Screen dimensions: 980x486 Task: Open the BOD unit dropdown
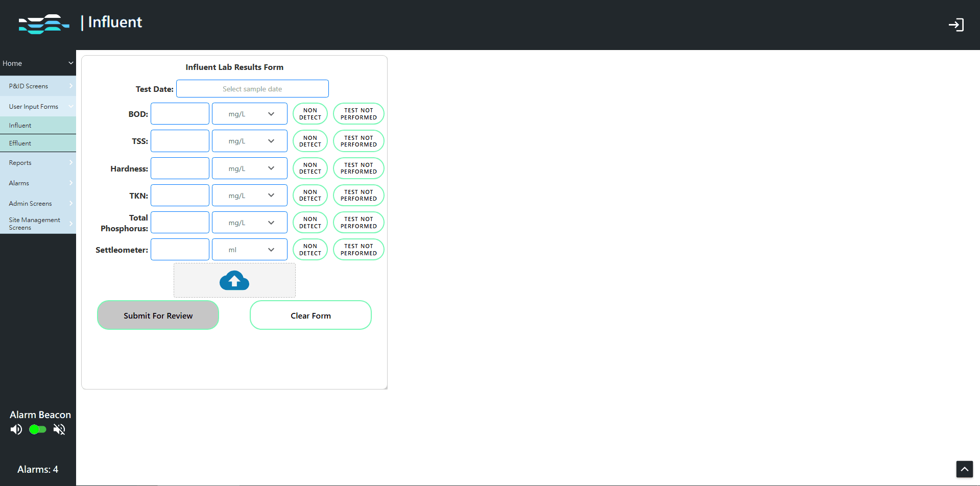pos(250,113)
